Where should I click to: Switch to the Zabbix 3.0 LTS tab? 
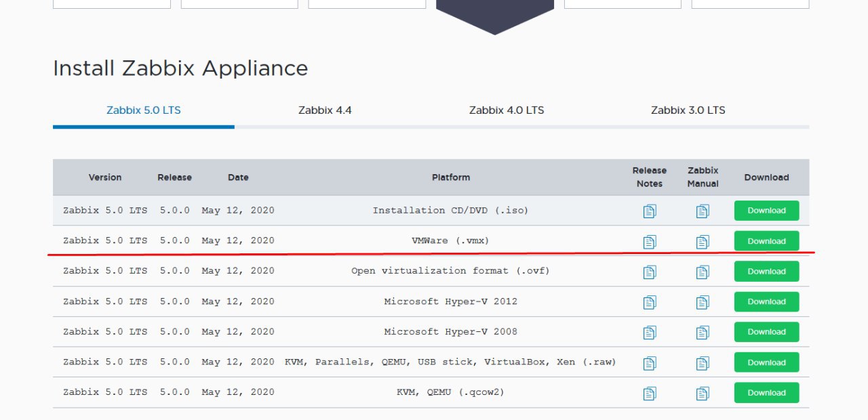coord(688,110)
